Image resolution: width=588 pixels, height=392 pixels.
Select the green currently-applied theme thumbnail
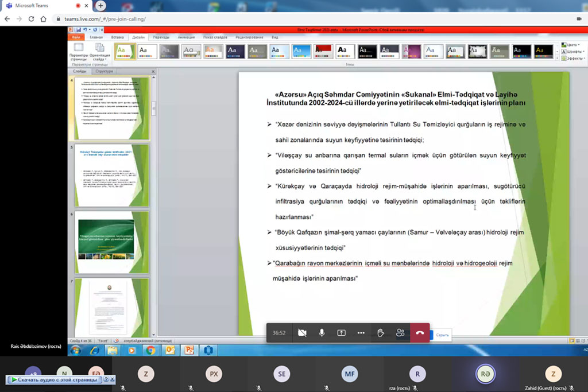pyautogui.click(x=125, y=51)
